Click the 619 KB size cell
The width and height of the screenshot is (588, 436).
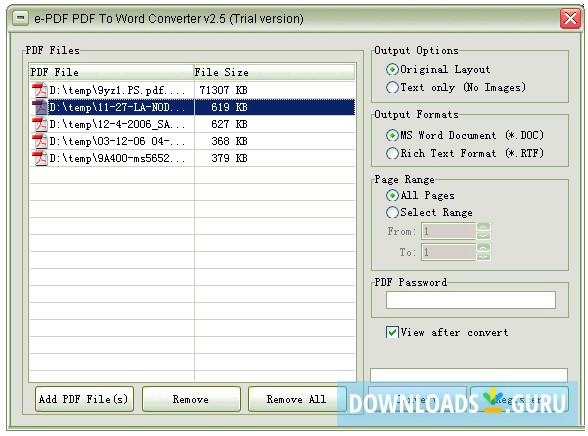click(x=229, y=107)
